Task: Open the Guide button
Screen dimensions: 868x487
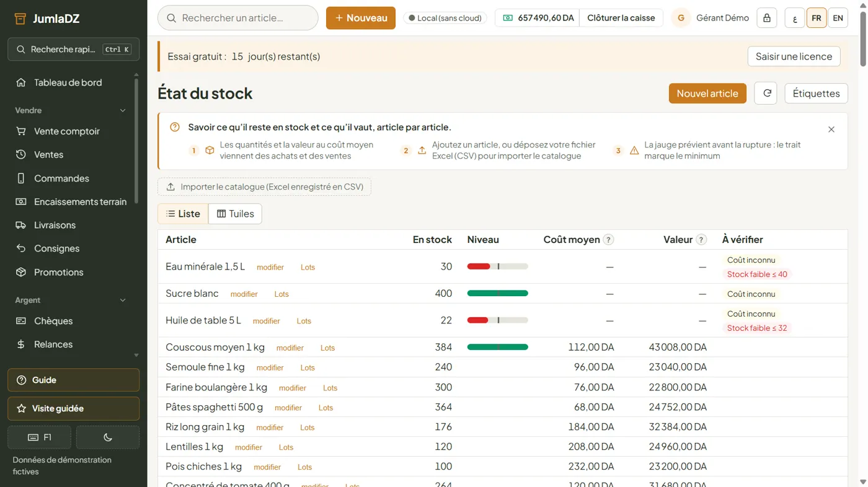Action: click(x=73, y=380)
